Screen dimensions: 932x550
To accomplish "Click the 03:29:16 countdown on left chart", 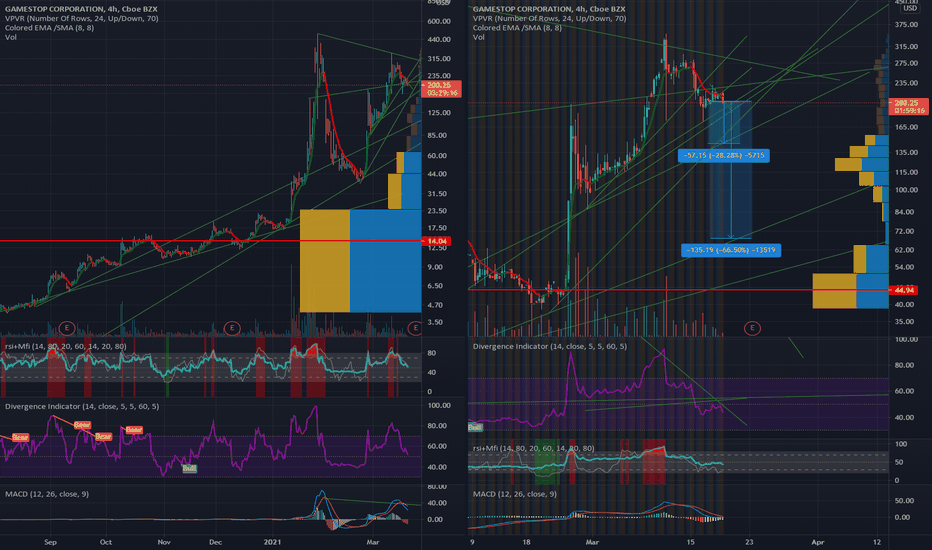I will pos(442,93).
